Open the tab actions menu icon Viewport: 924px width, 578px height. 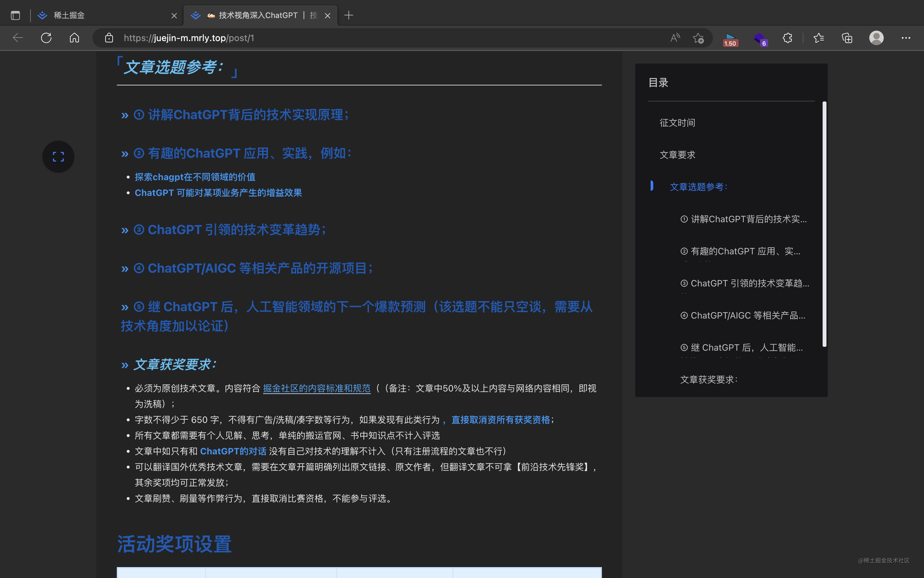pos(15,15)
